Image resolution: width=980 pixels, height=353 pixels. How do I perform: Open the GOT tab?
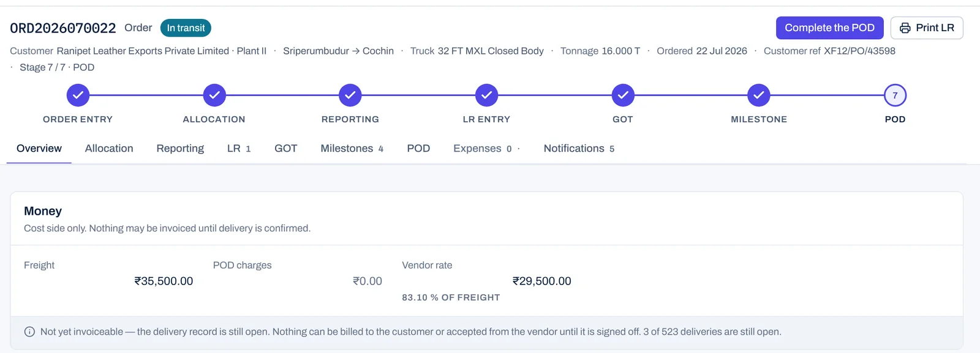pos(286,148)
